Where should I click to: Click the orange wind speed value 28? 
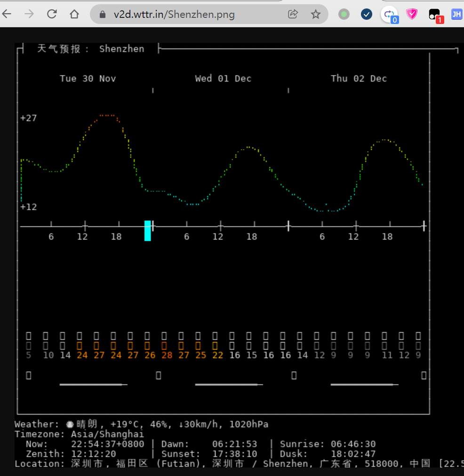coord(167,355)
